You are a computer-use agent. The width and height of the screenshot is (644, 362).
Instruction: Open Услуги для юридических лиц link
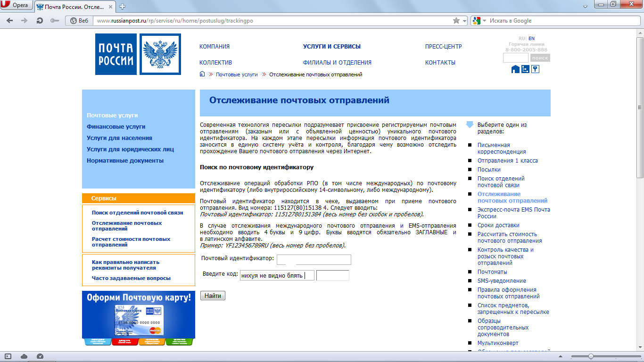pyautogui.click(x=130, y=149)
